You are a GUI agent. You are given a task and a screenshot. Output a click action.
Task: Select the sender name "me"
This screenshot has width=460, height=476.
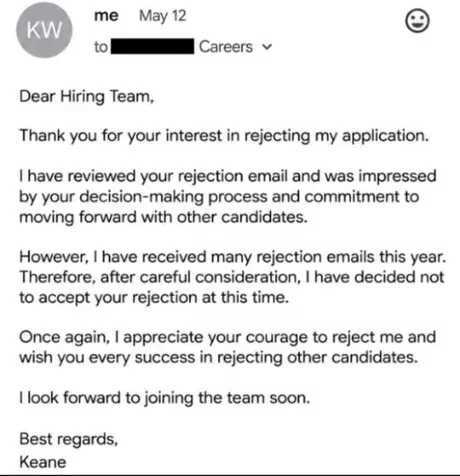tap(106, 16)
